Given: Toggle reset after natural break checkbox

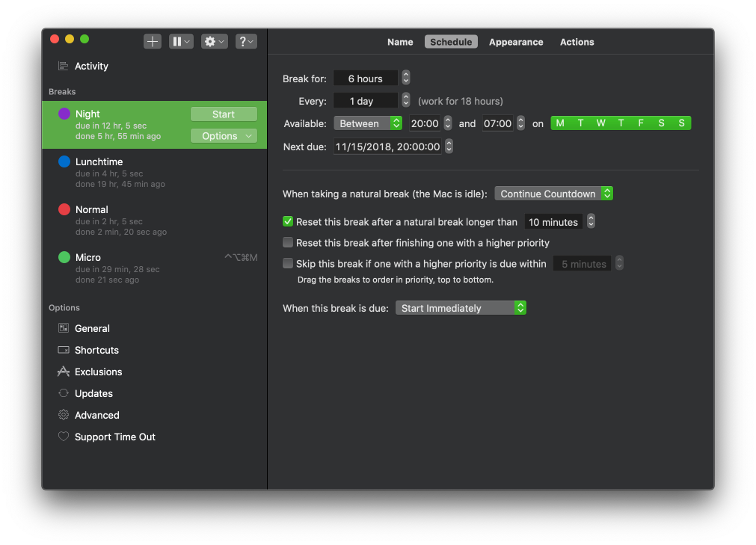Looking at the screenshot, I should coord(288,221).
